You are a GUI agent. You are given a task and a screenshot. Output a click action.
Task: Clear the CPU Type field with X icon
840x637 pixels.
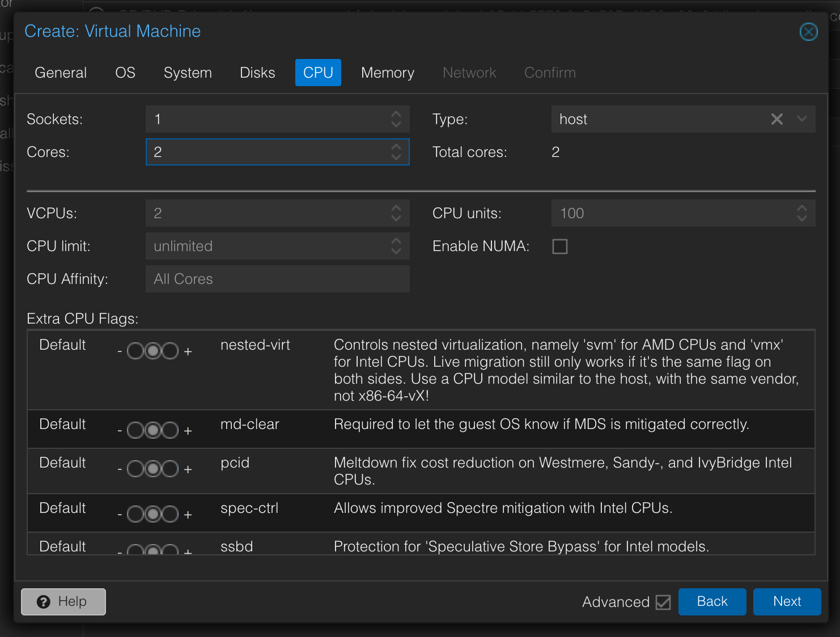(777, 119)
